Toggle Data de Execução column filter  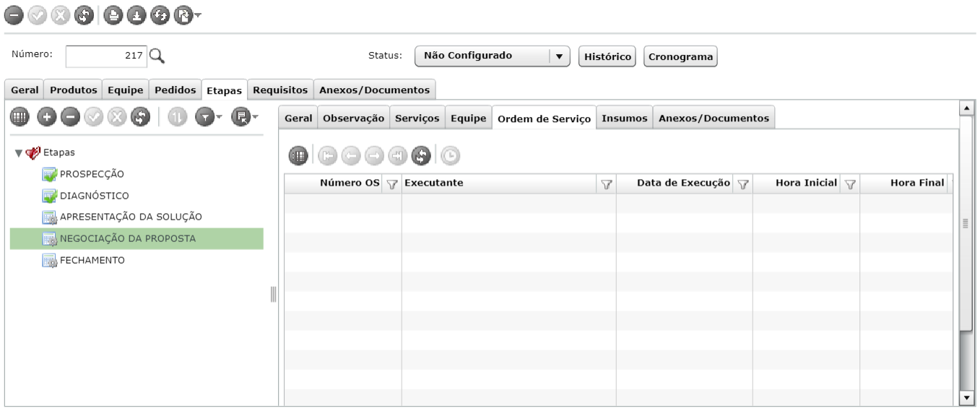coord(743,184)
